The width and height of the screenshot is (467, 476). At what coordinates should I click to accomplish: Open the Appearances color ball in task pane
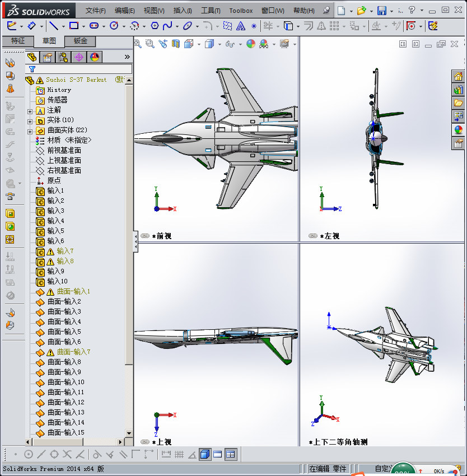(458, 130)
